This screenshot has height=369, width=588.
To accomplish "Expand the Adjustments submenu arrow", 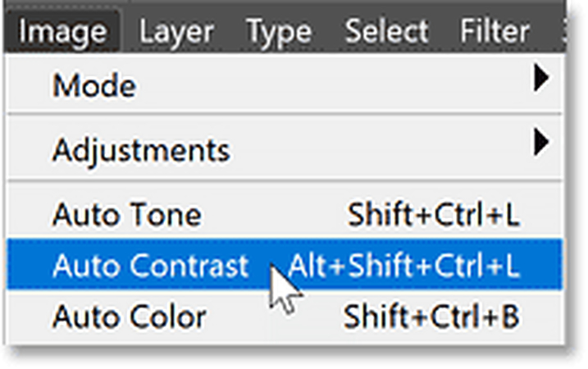I will 540,145.
